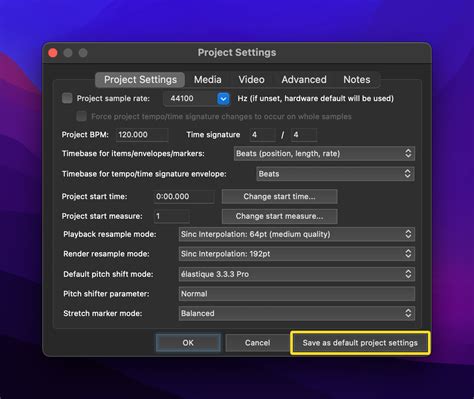Click the Time signature label
474x399 pixels.
coord(213,135)
